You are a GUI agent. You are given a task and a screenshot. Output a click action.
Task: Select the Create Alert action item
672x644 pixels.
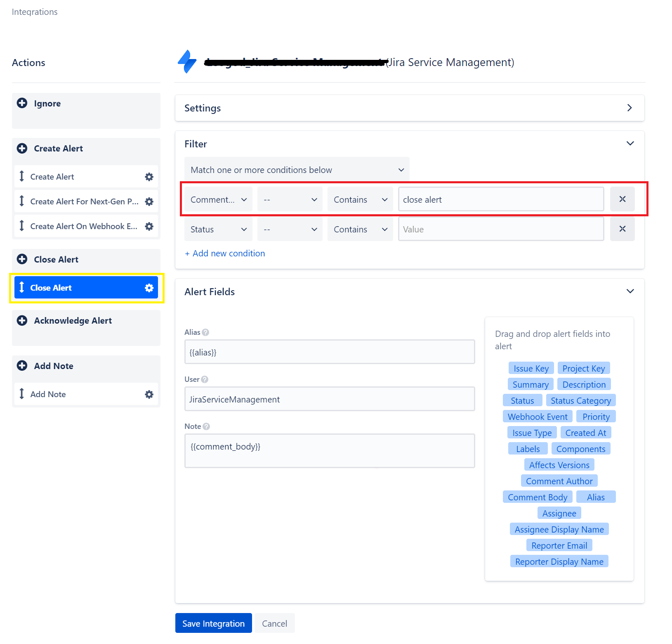pos(86,177)
